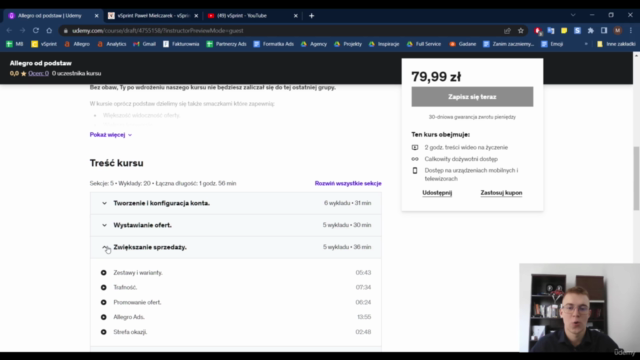Open the Agency bookmark folder
This screenshot has width=640, height=360.
click(314, 44)
